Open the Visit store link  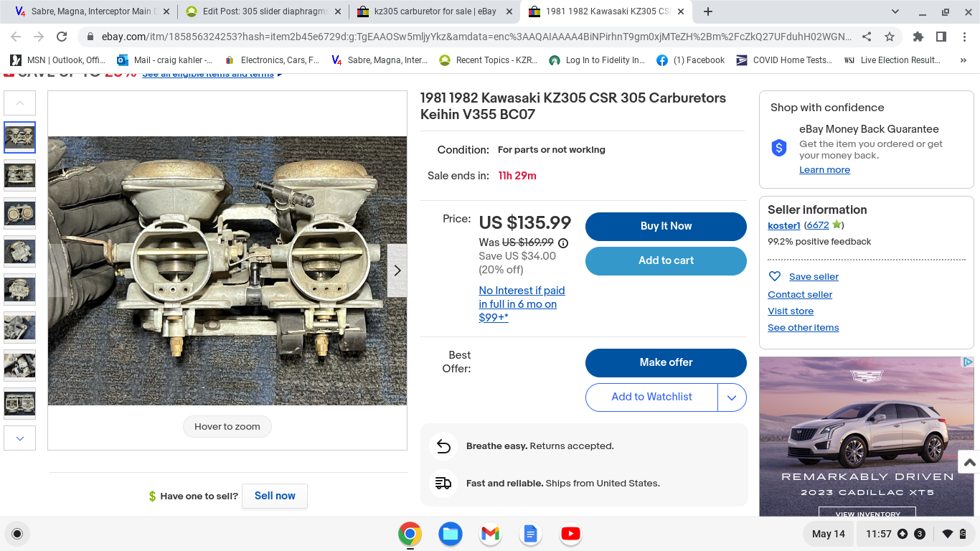[x=791, y=311]
